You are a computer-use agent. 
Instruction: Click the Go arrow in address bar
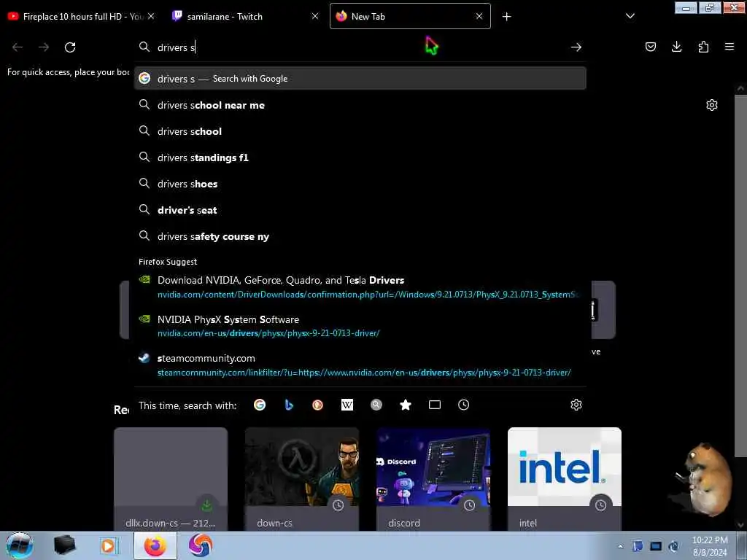576,47
